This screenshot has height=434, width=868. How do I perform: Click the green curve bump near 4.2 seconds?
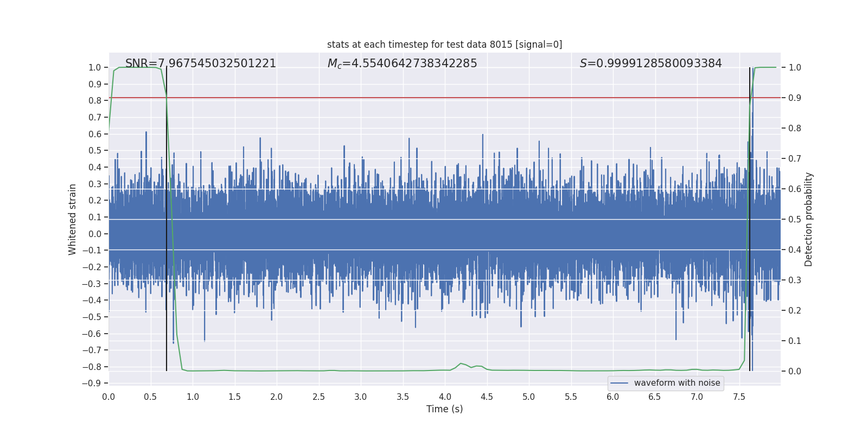point(461,363)
